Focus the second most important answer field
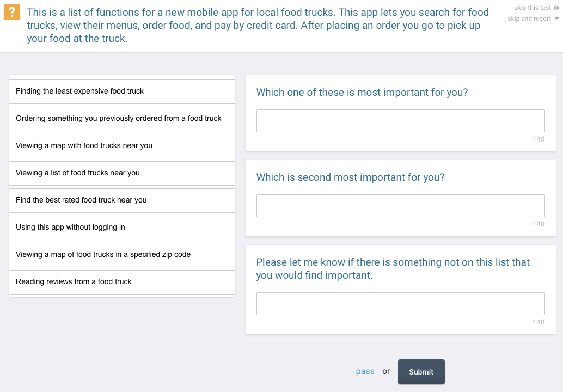This screenshot has width=563, height=392. tap(400, 206)
